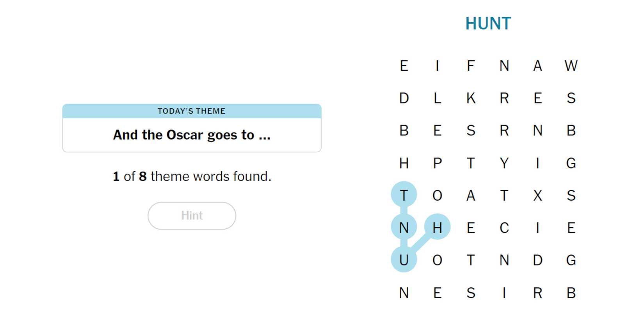The width and height of the screenshot is (644, 322).
Task: Click the "And the Oscar goes to ..." theme text
Action: [x=192, y=135]
